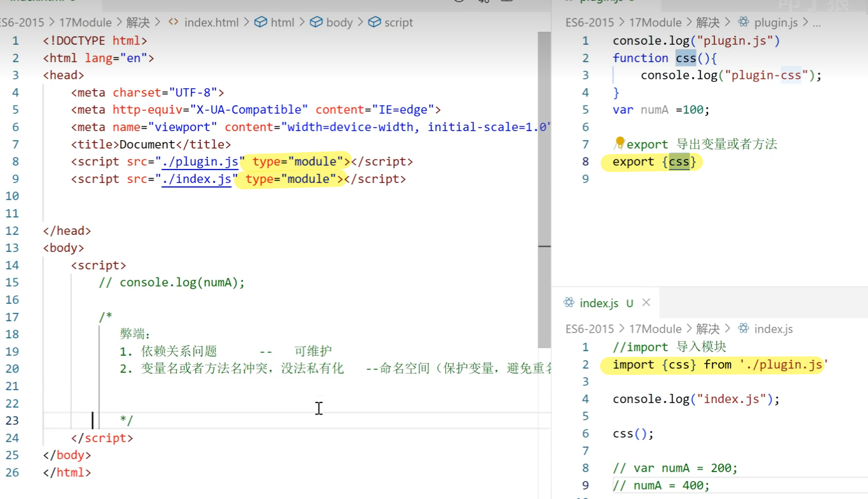Image resolution: width=868 pixels, height=499 pixels.
Task: Click the <head> opening tag
Action: [x=63, y=75]
